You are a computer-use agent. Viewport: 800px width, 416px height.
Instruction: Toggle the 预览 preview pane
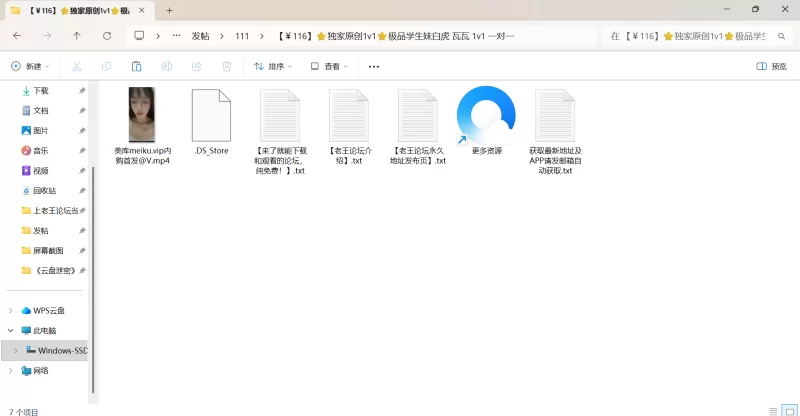coord(771,66)
